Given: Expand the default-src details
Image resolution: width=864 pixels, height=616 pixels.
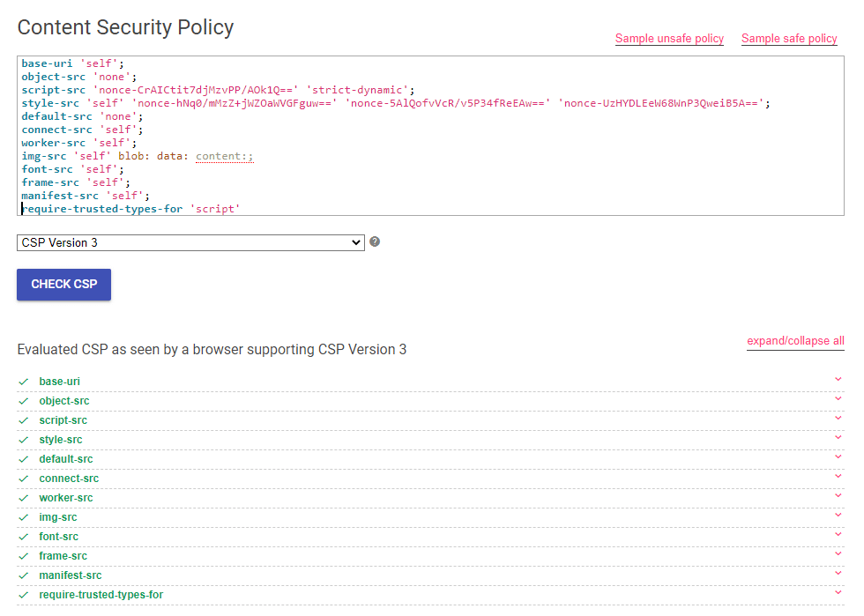Looking at the screenshot, I should pyautogui.click(x=838, y=458).
